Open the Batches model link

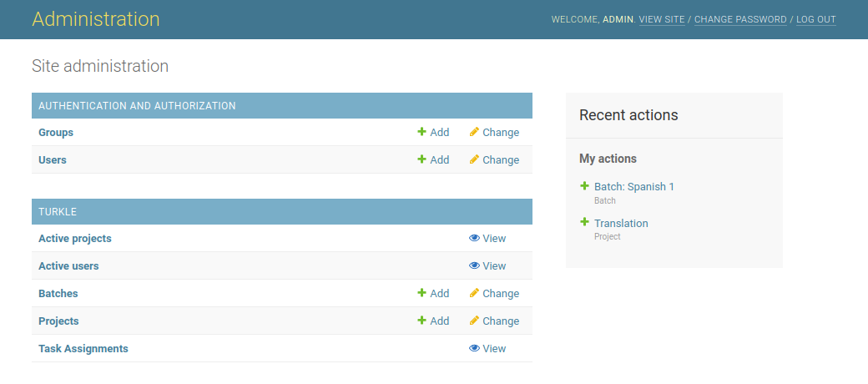(x=58, y=294)
